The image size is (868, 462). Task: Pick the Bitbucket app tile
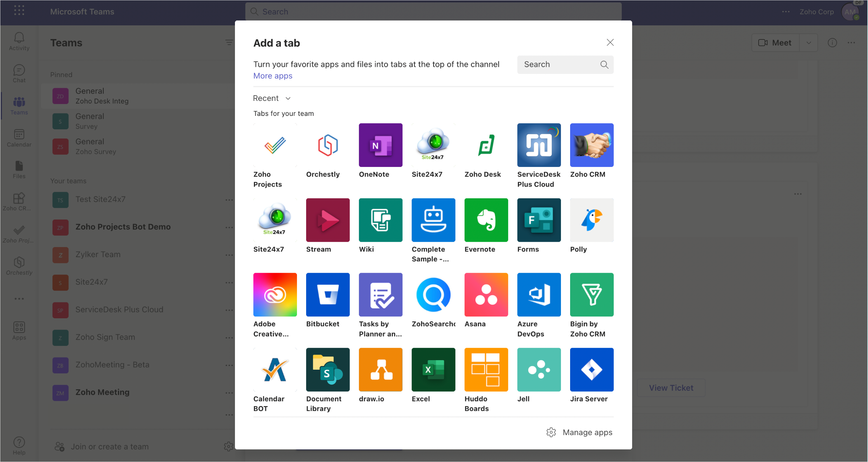[328, 294]
